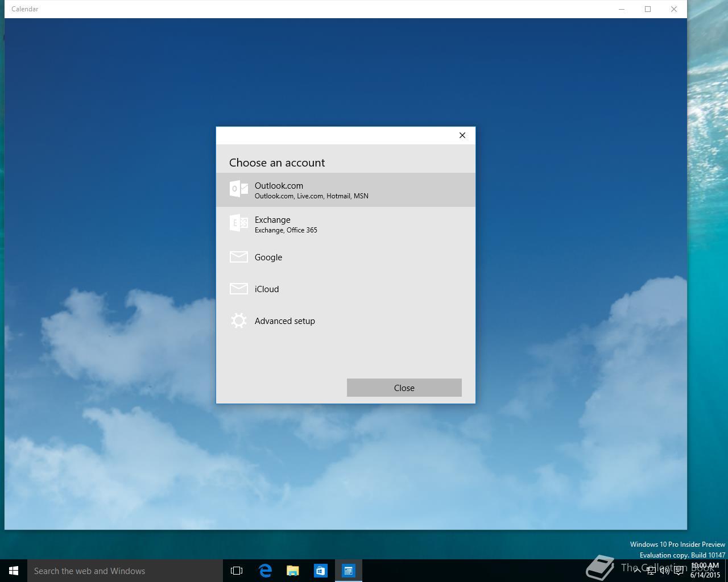Launch Microsoft Edge from the taskbar
Screen dimensions: 728x582
coord(265,571)
